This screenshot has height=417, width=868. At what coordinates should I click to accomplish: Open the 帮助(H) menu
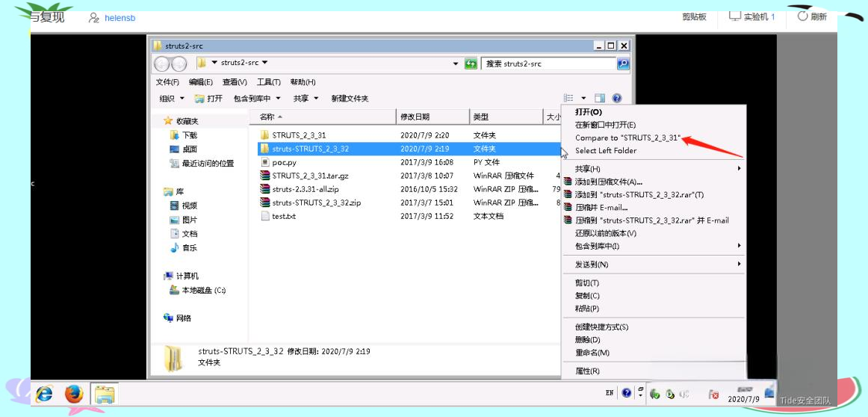[x=303, y=82]
